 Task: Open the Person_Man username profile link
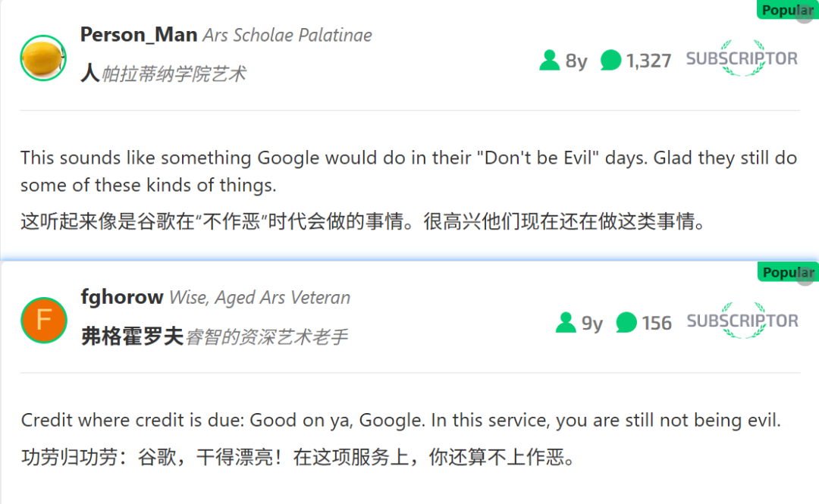click(x=139, y=35)
